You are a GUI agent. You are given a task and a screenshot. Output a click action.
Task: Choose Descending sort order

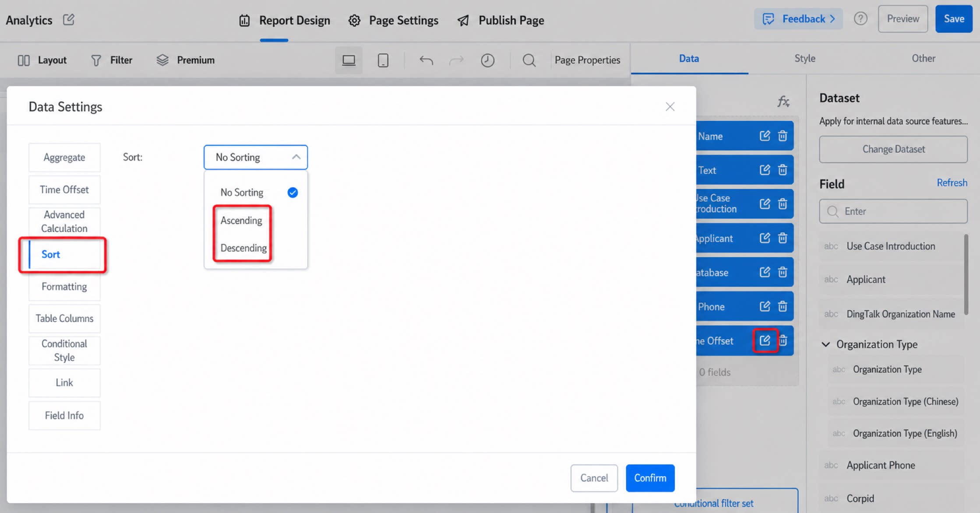coord(243,248)
